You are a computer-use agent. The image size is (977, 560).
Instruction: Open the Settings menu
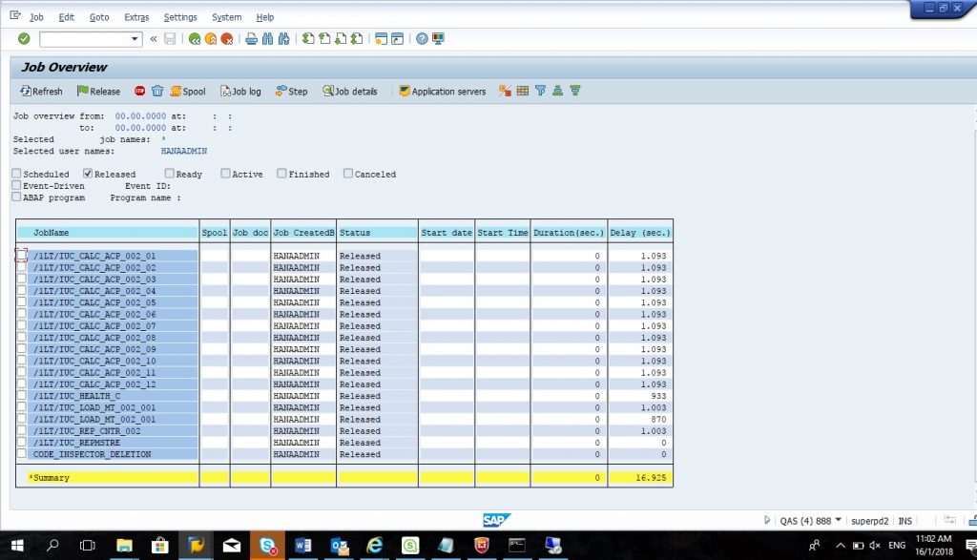point(180,17)
